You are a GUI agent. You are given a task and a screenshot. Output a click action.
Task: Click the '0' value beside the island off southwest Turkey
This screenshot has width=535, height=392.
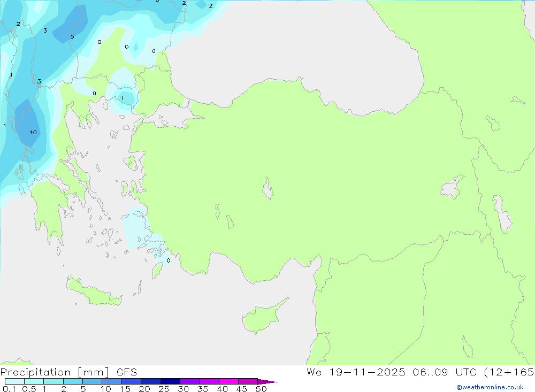coord(168,260)
